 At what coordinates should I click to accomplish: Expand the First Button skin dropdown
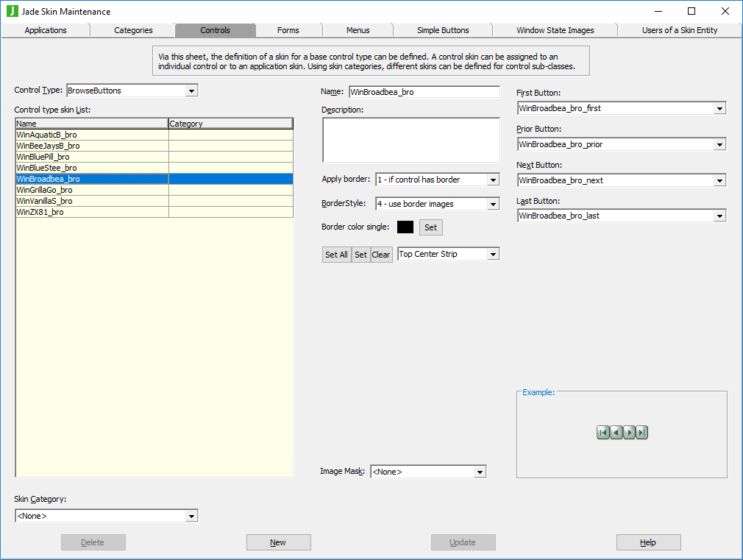click(x=719, y=108)
